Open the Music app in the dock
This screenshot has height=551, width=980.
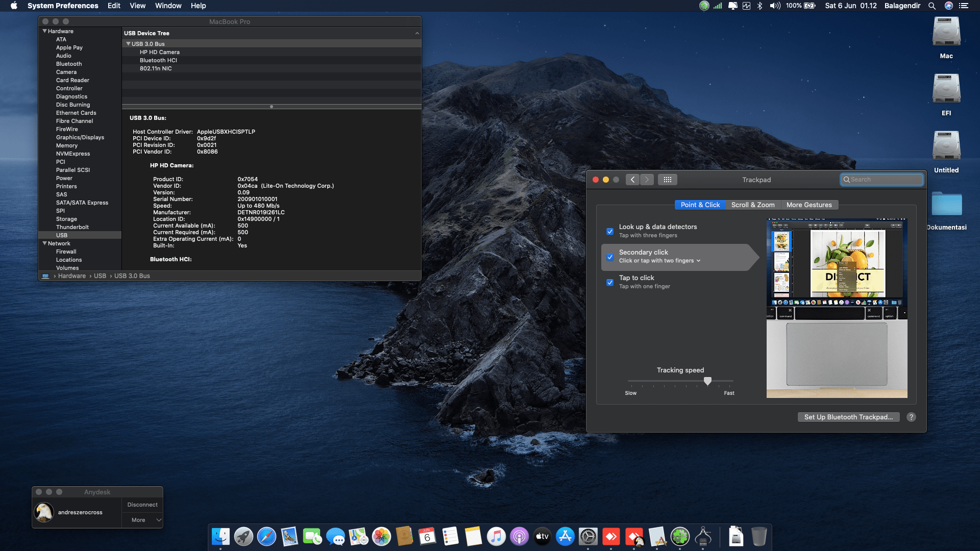coord(496,537)
